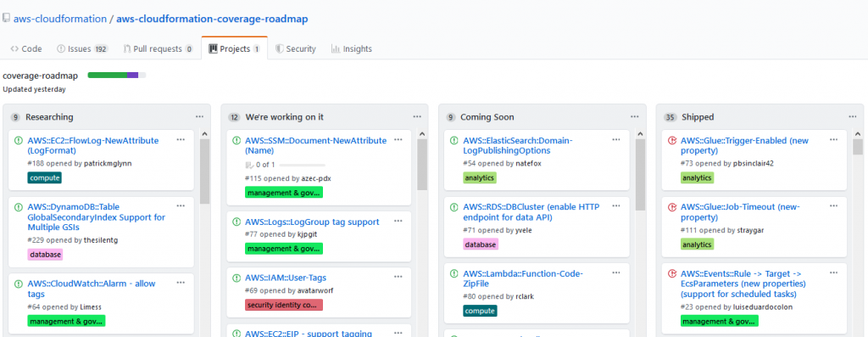Open the We're working on it column menu
This screenshot has height=337, width=868.
coord(417,117)
